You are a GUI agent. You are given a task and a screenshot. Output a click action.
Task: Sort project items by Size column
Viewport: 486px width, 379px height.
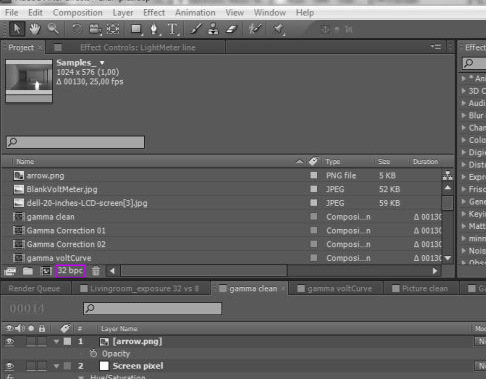click(x=384, y=162)
